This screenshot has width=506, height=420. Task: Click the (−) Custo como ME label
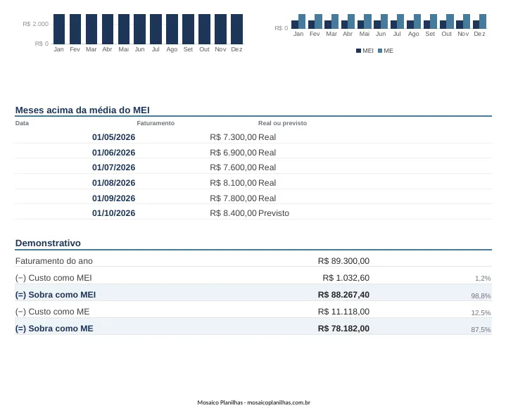(52, 312)
